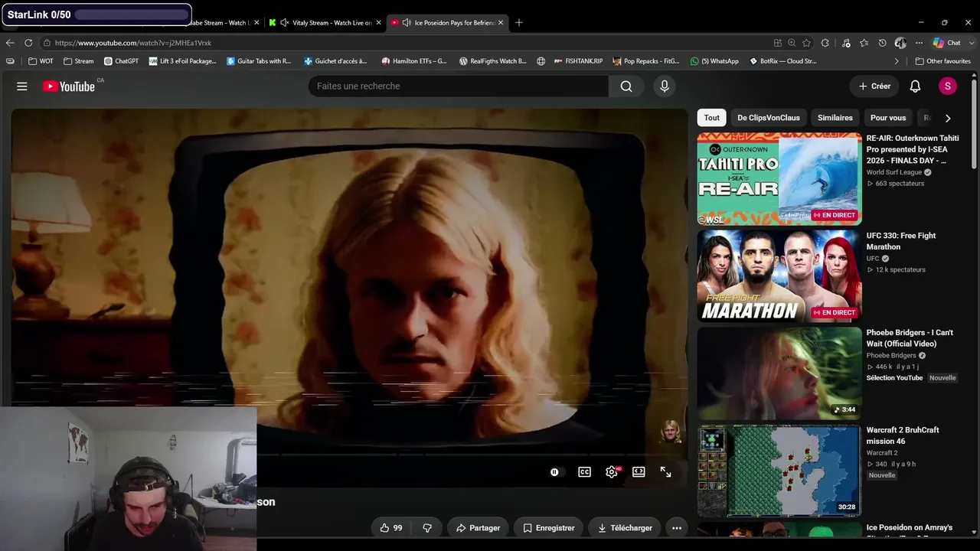980x551 pixels.
Task: Open the Copilot Chat button
Action: 947,43
